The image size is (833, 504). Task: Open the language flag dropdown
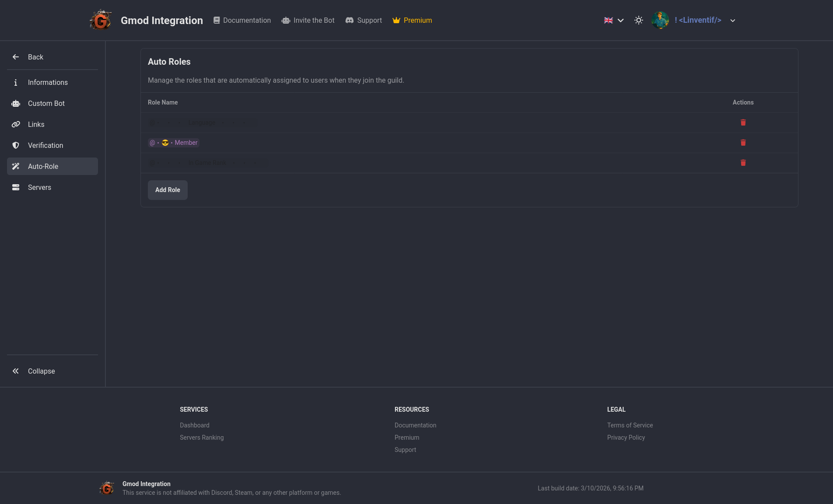(x=614, y=20)
